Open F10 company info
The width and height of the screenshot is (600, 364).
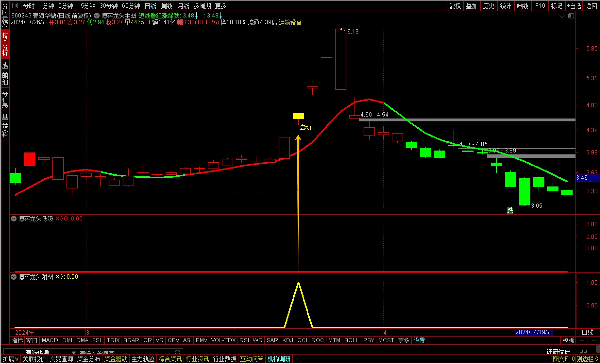540,6
